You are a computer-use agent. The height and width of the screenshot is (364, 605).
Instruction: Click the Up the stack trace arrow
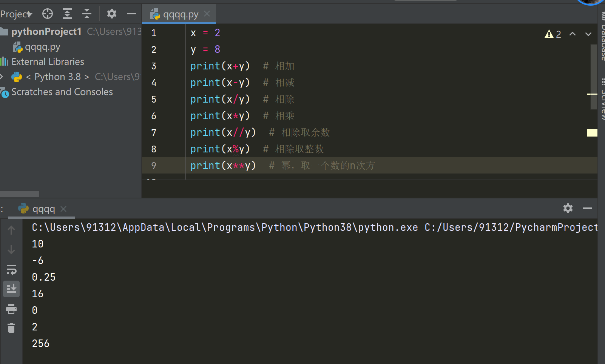pyautogui.click(x=11, y=230)
